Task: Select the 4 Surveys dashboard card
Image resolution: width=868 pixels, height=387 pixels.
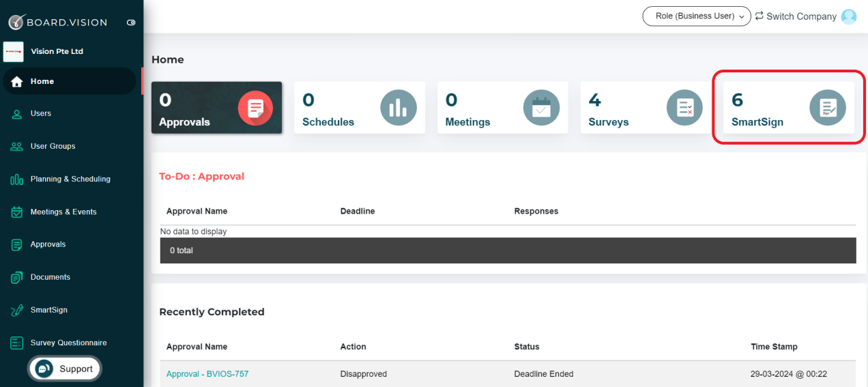Action: coord(646,108)
